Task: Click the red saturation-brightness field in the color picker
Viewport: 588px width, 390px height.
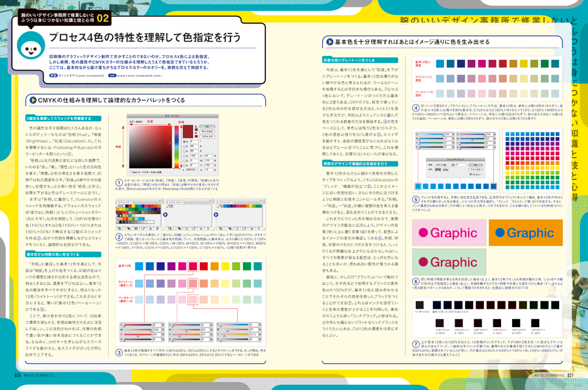Action: point(151,147)
